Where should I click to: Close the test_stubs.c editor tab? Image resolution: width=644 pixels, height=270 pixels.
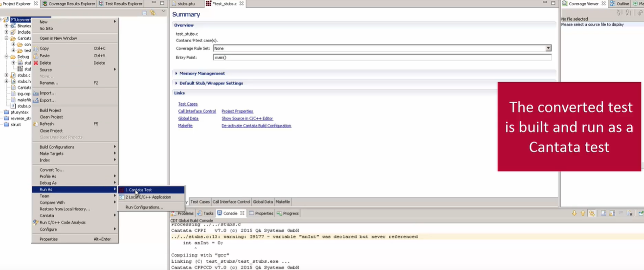242,3
